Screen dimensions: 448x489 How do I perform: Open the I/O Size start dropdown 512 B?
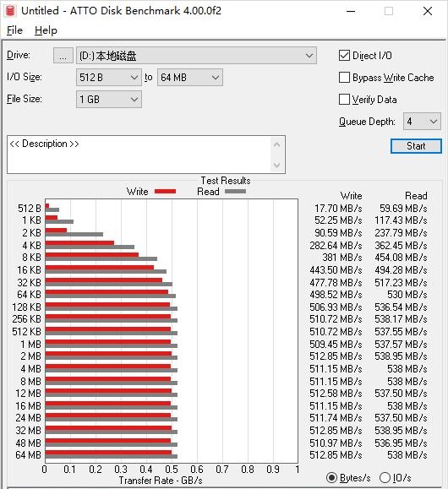point(109,78)
